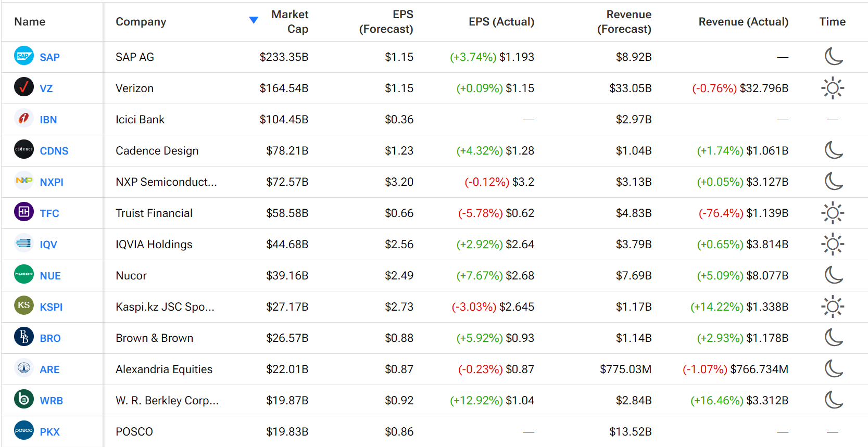Image resolution: width=868 pixels, height=447 pixels.
Task: Click the $13.52B revenue forecast value
Action: click(631, 432)
